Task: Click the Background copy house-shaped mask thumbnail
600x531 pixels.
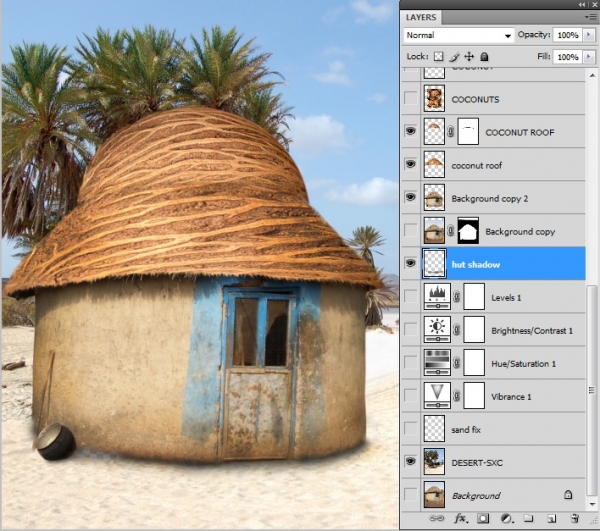Action: pyautogui.click(x=468, y=230)
